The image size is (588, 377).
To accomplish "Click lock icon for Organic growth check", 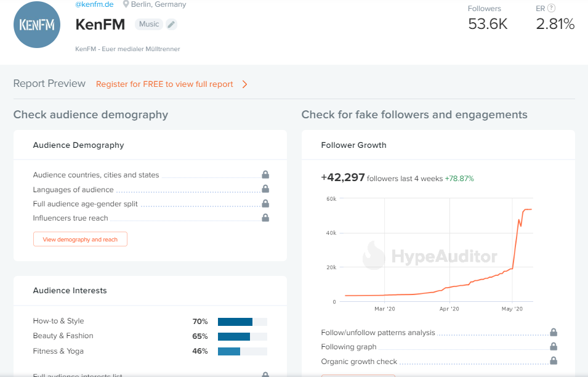I will point(554,361).
